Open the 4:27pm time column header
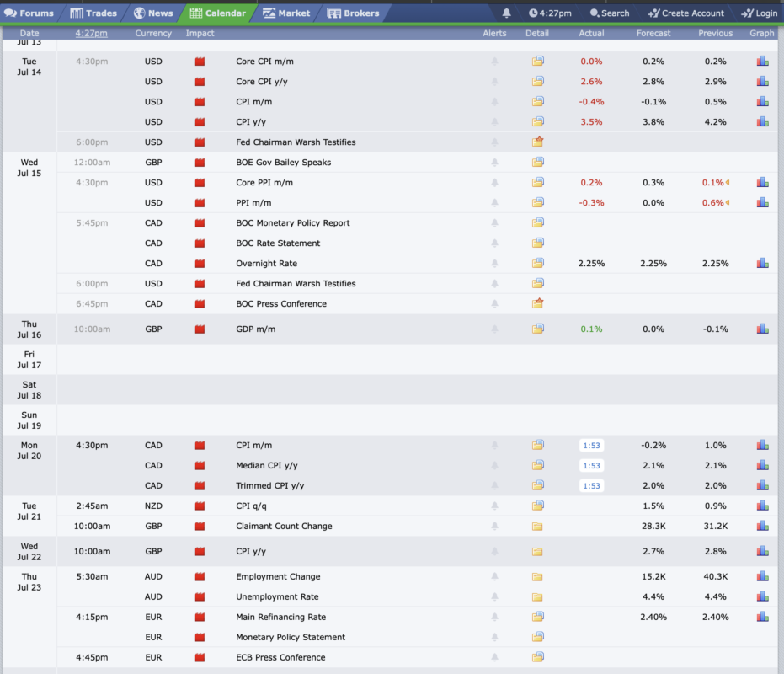Viewport: 784px width, 674px height. [92, 33]
